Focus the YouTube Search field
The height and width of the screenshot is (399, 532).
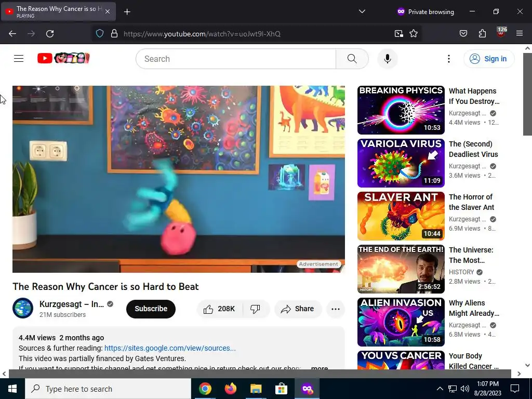point(236,59)
